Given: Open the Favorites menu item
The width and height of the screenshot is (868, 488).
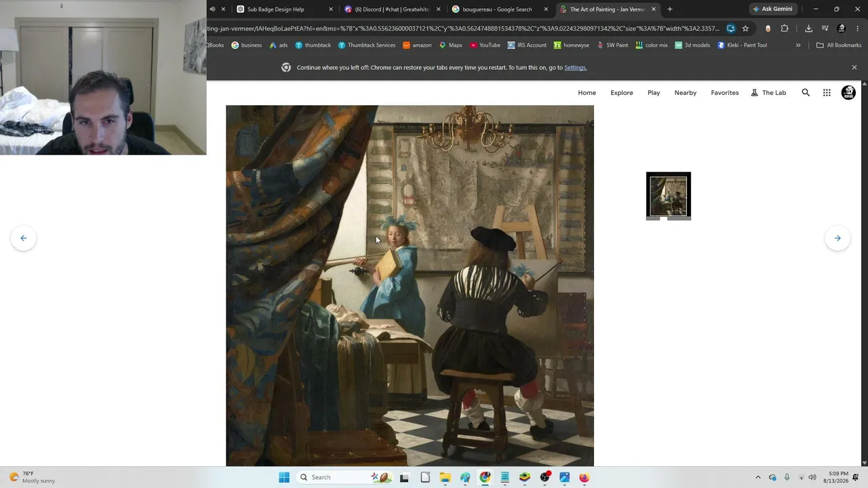Looking at the screenshot, I should pyautogui.click(x=725, y=93).
